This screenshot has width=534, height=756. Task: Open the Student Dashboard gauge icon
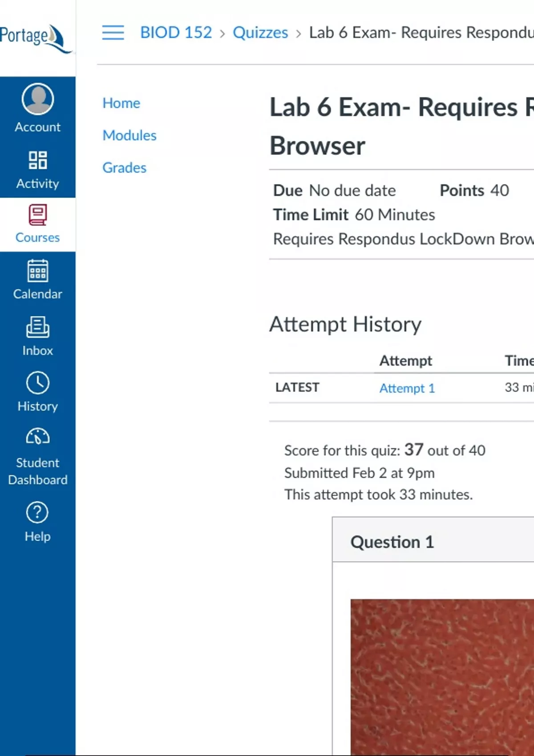pos(38,437)
